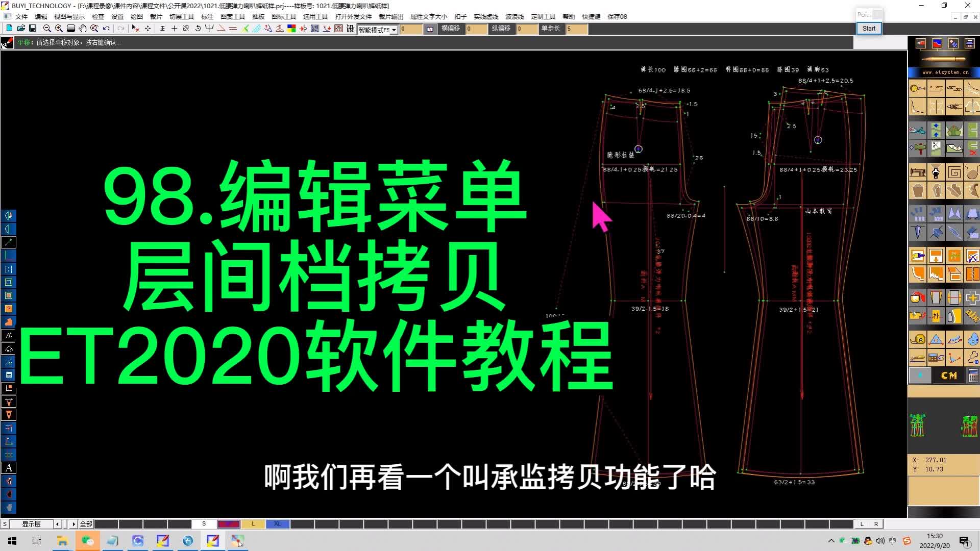Toggle the small button after the first offset field
The width and height of the screenshot is (980, 551).
(x=430, y=29)
